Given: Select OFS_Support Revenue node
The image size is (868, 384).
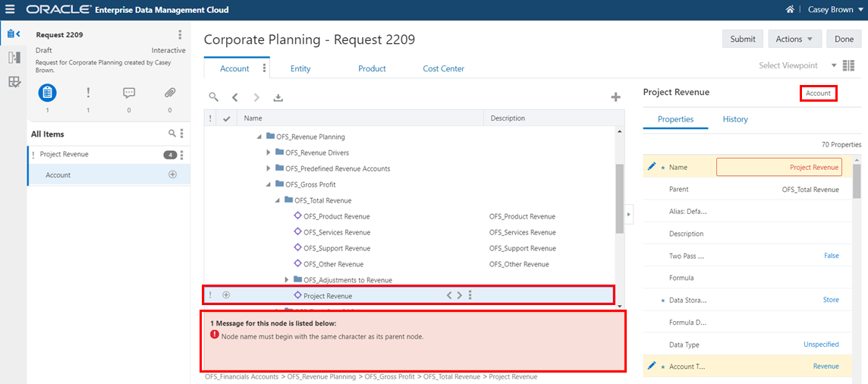Looking at the screenshot, I should tap(337, 248).
